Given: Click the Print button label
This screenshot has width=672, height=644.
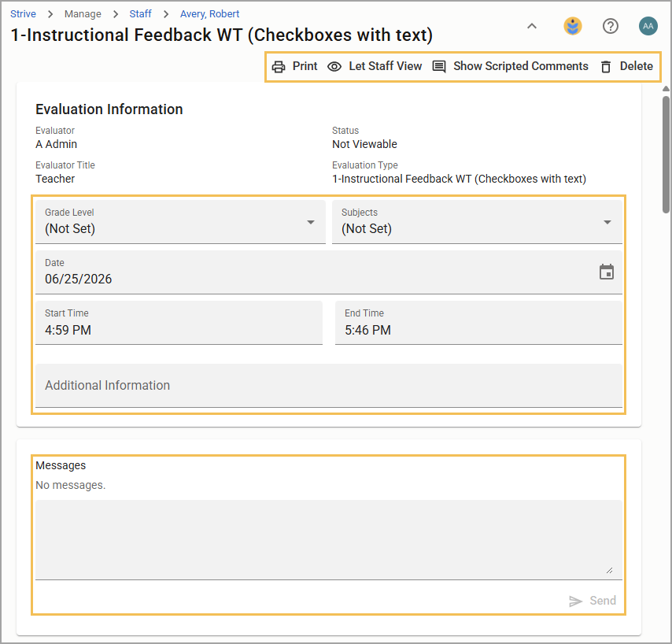Looking at the screenshot, I should click(305, 66).
